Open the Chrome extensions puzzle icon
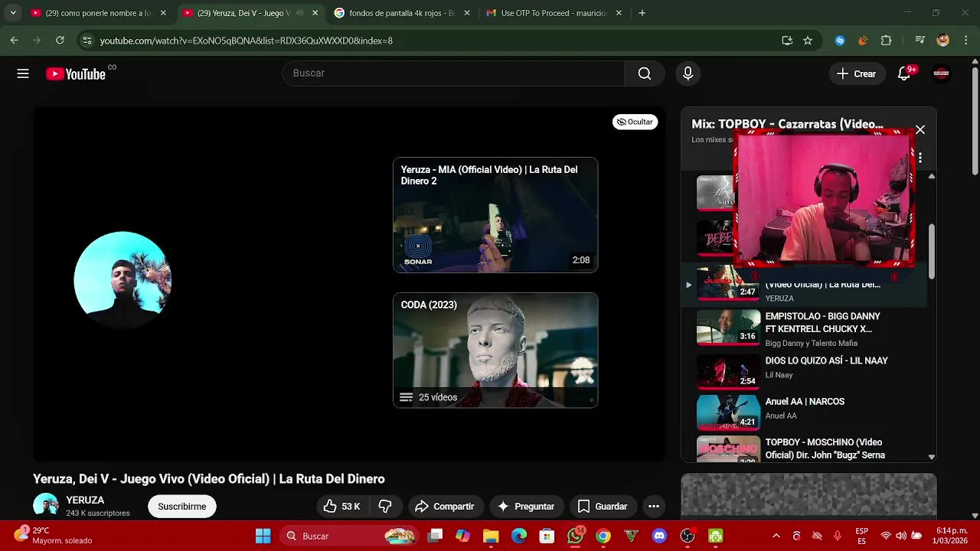Image resolution: width=980 pixels, height=551 pixels. [x=887, y=41]
